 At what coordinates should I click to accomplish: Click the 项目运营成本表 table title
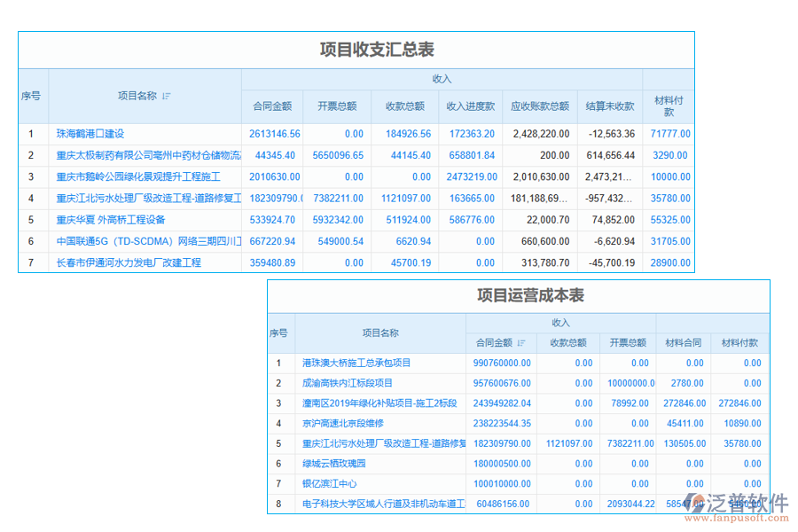[529, 296]
